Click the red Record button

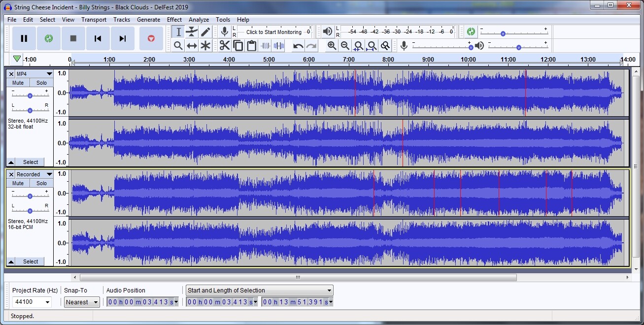(151, 38)
